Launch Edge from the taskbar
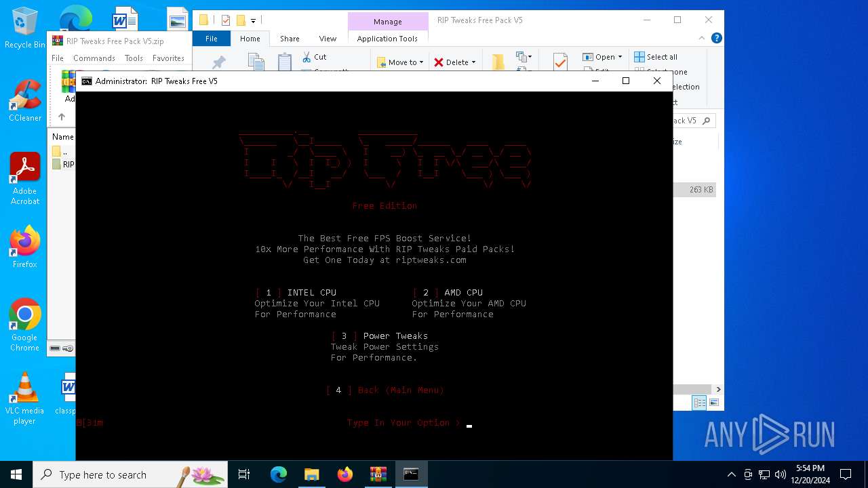Viewport: 868px width, 488px height. pos(279,474)
